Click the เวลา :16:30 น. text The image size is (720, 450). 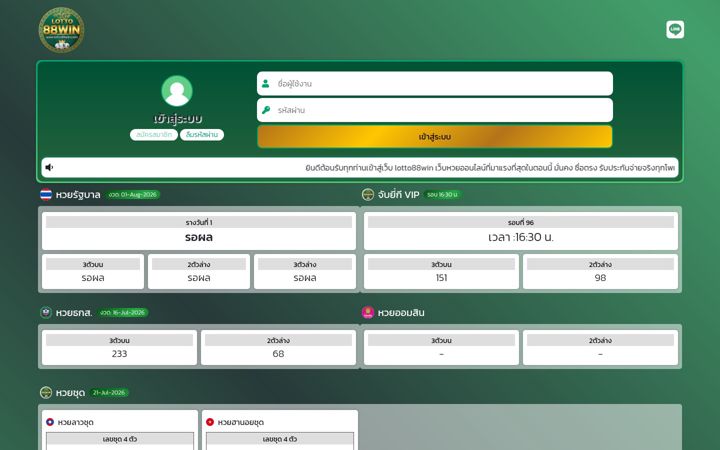(521, 237)
